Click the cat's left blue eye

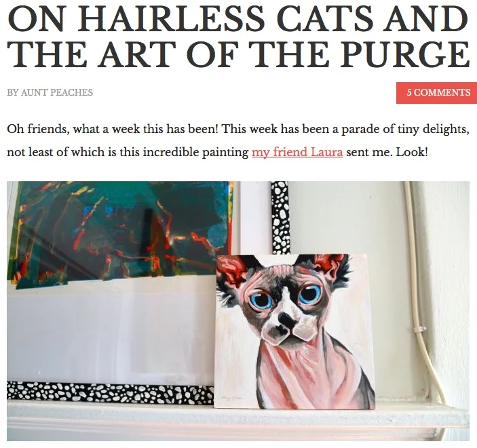[261, 300]
